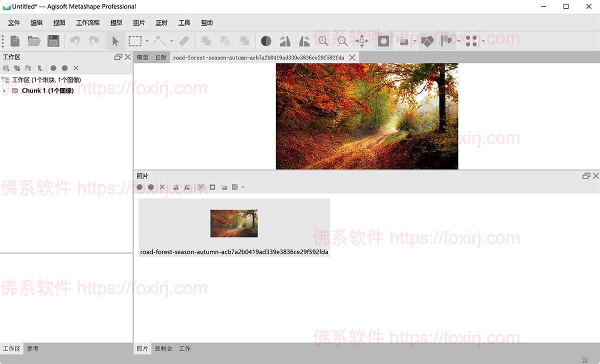Select the rectangle selection tool
Image resolution: width=600 pixels, height=364 pixels.
[x=134, y=41]
